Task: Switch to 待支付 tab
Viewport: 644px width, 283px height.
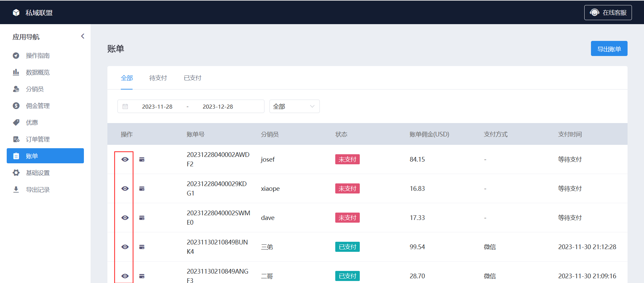Action: click(x=158, y=78)
